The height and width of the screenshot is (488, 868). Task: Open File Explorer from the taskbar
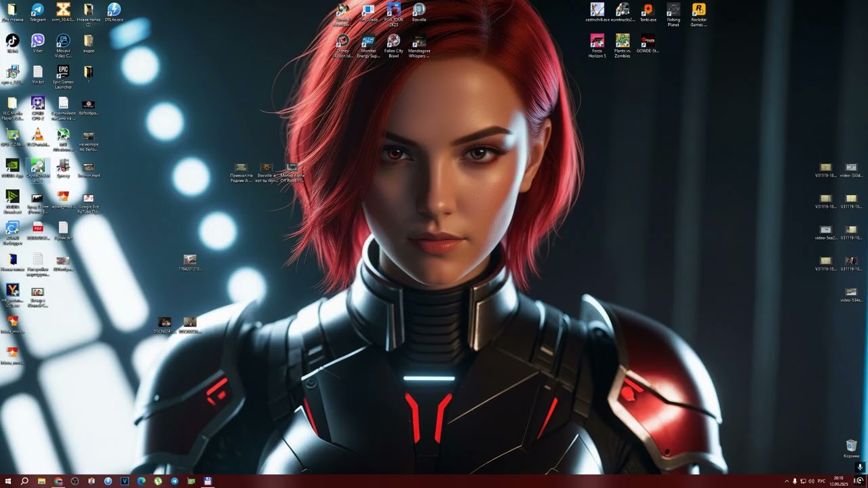pos(41,481)
